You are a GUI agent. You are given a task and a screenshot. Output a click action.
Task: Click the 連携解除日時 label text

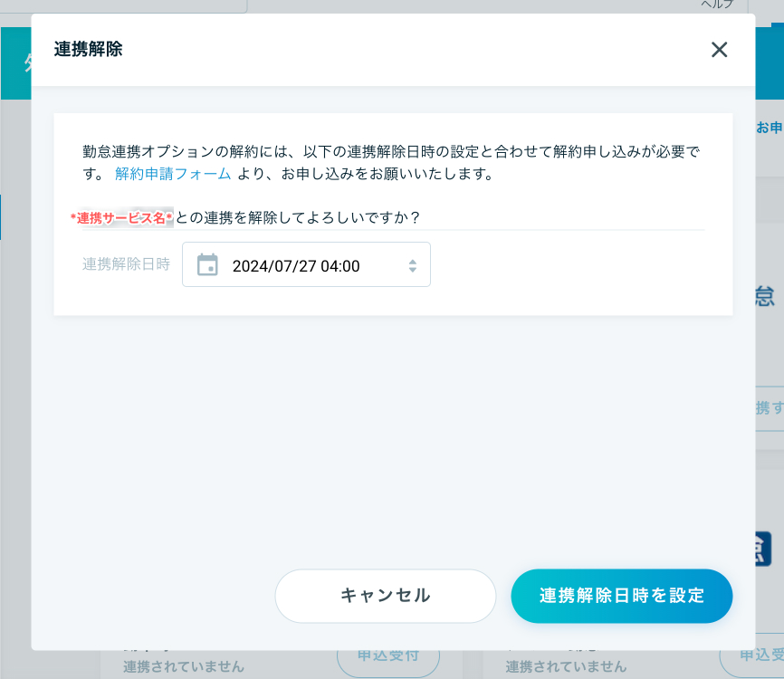click(126, 264)
